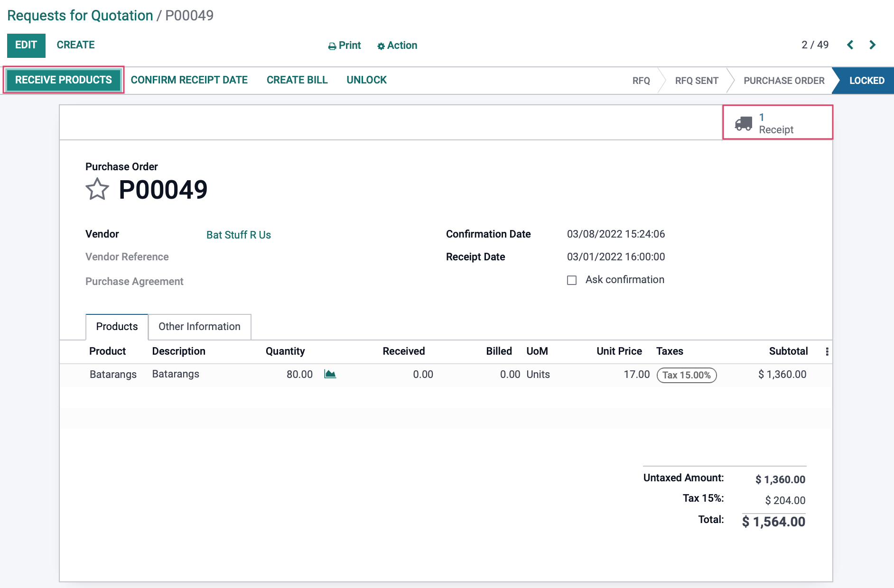Select the RFQ SENT status stage
The width and height of the screenshot is (894, 588).
point(697,81)
